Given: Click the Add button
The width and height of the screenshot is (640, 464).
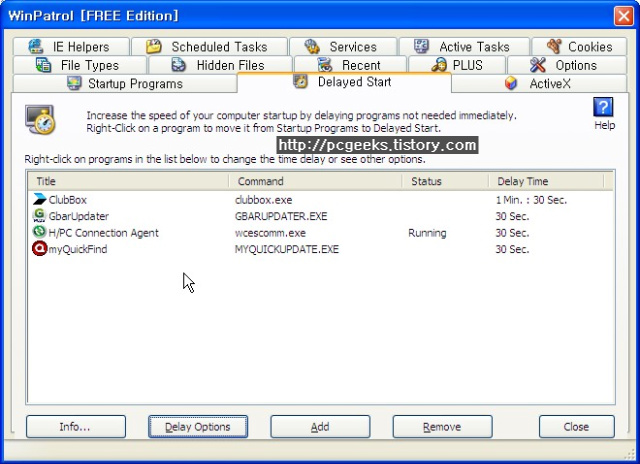Looking at the screenshot, I should [320, 426].
